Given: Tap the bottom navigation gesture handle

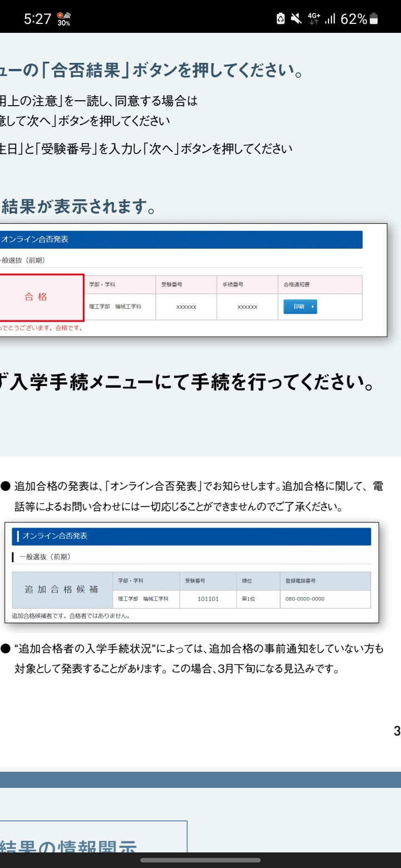Looking at the screenshot, I should click(200, 860).
